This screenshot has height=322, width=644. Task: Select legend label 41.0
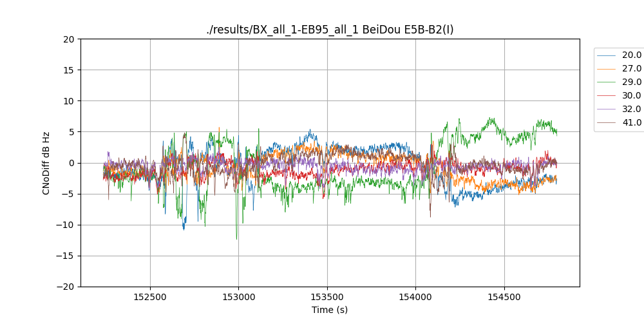[x=631, y=123]
